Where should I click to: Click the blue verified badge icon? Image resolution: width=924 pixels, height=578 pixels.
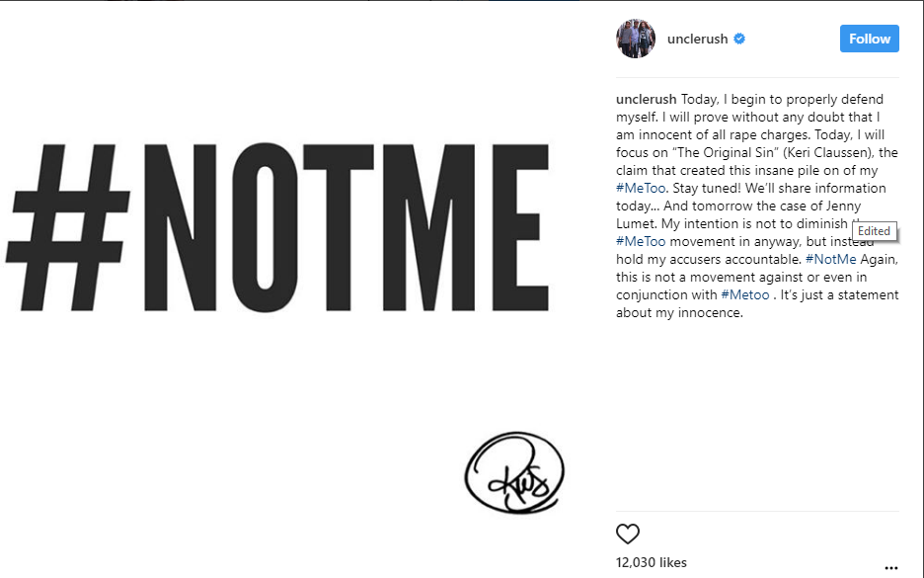[739, 40]
